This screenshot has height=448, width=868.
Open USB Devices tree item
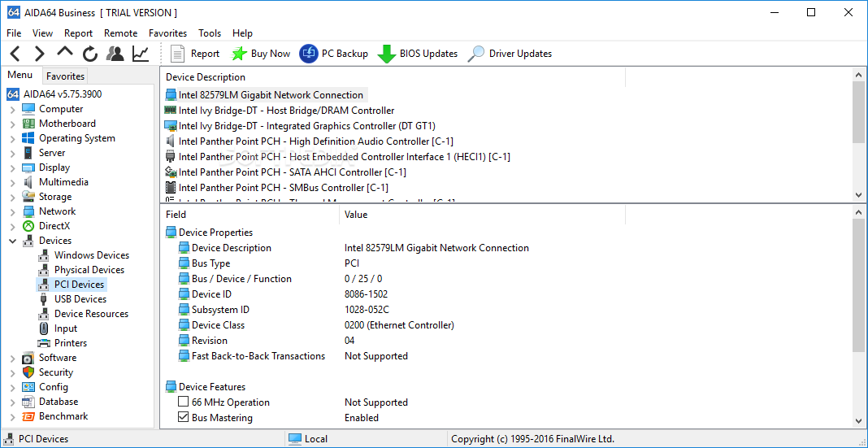(x=72, y=299)
